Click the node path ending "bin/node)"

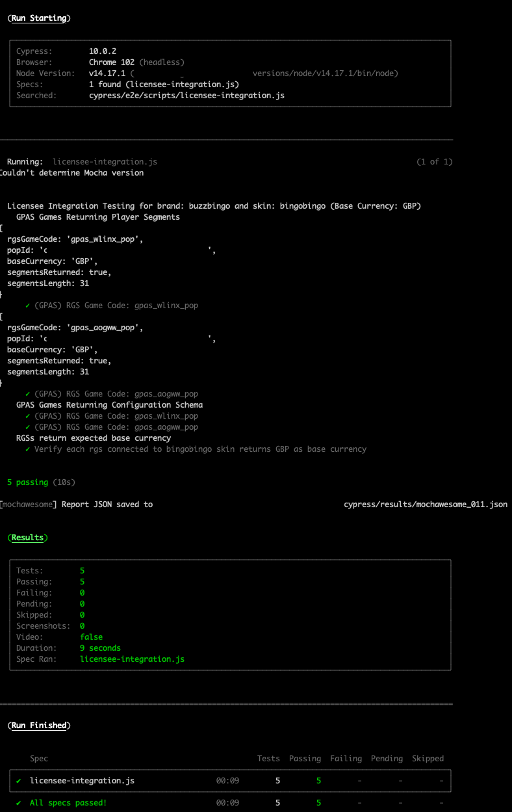326,73
